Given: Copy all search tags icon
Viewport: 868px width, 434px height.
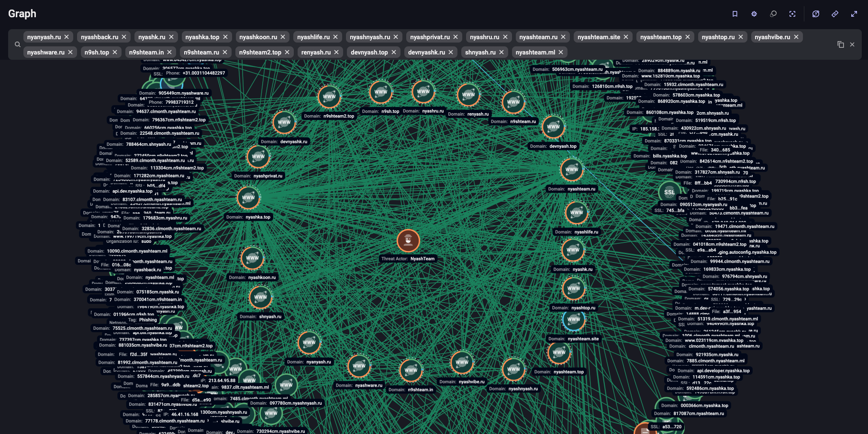Looking at the screenshot, I should (840, 44).
